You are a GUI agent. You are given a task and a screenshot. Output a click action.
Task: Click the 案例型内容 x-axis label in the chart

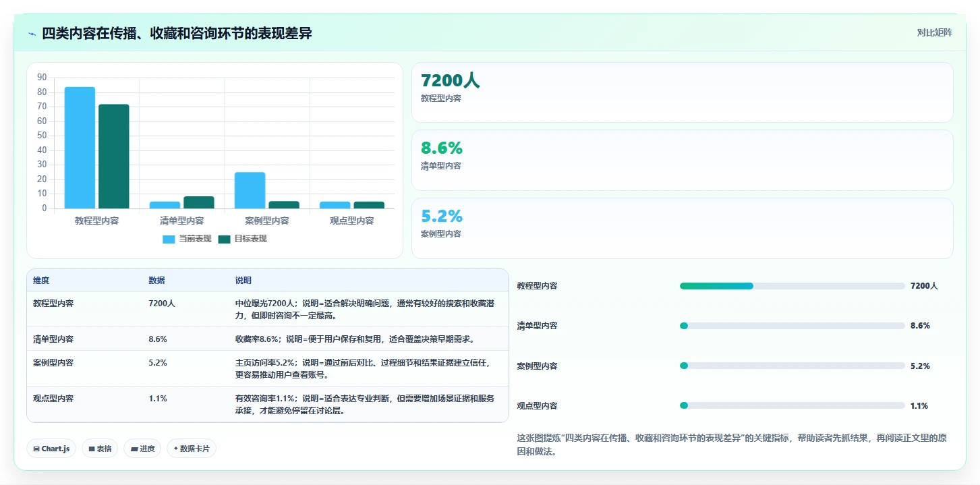point(267,221)
